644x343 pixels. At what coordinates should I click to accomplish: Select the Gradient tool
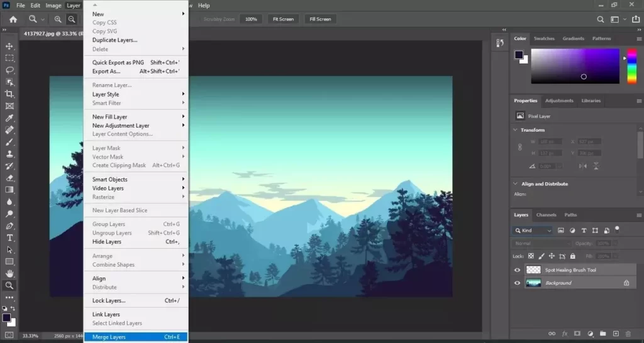tap(9, 190)
